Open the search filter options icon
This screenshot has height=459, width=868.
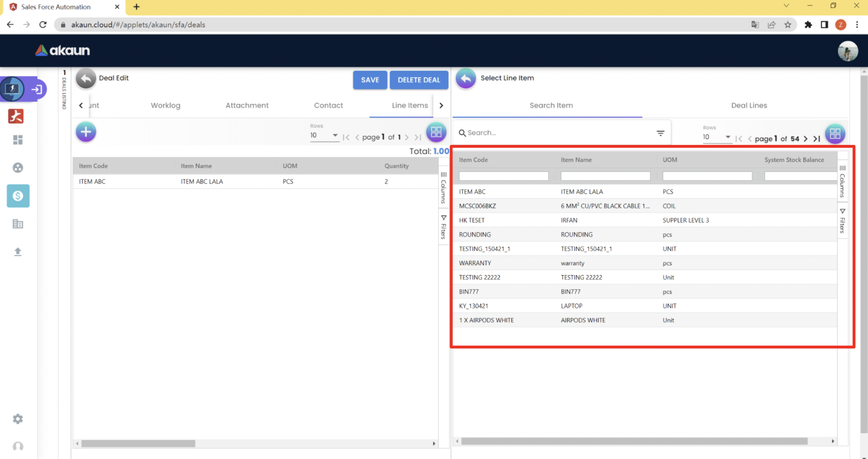click(x=660, y=133)
